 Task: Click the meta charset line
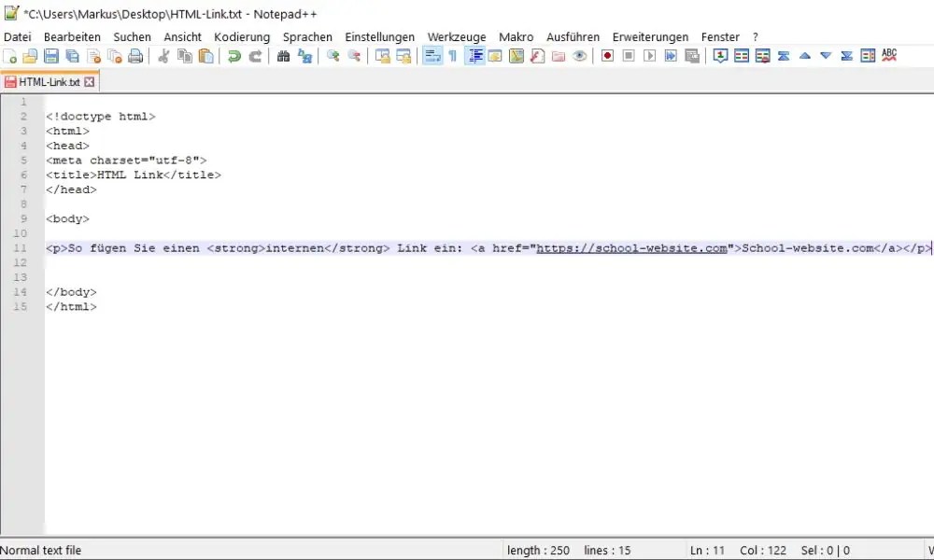(x=126, y=161)
